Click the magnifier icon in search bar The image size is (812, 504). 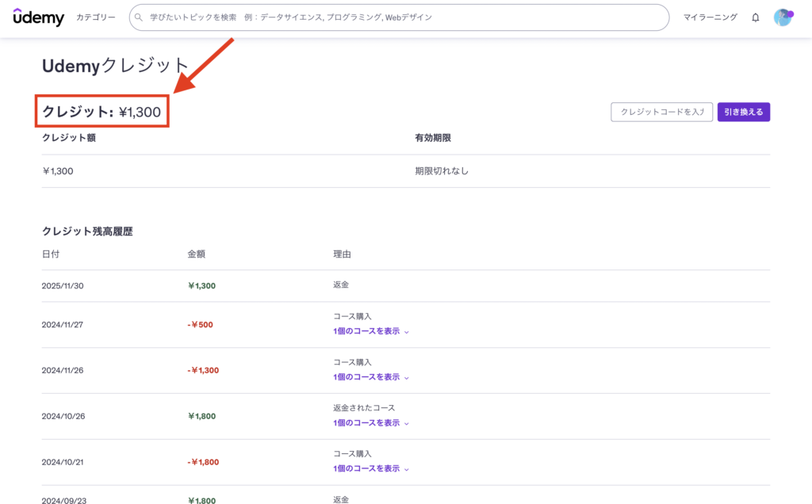(140, 17)
